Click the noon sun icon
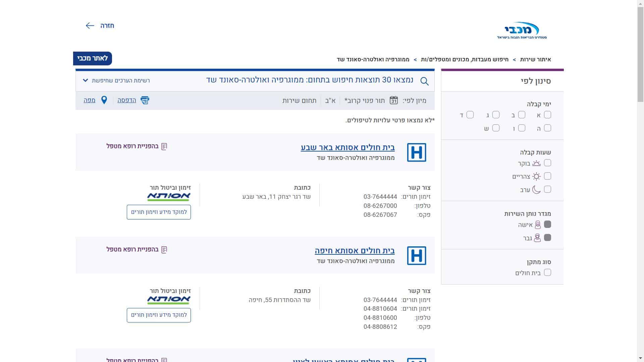Screen dimensions: 644x362 [537, 176]
